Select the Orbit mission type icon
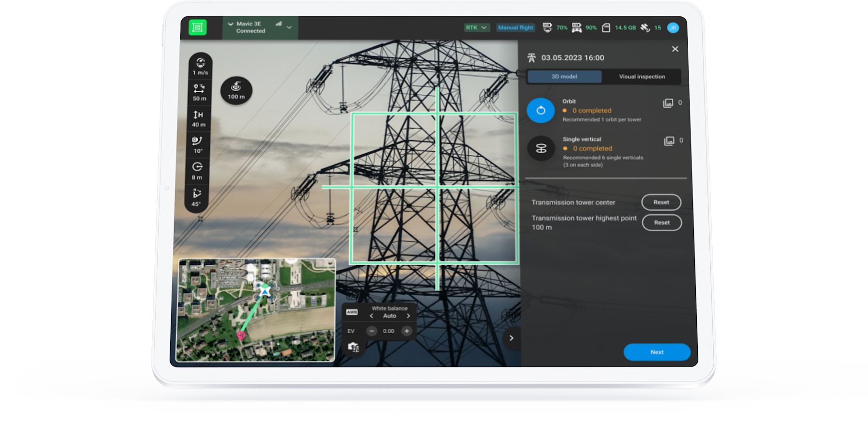 [541, 110]
